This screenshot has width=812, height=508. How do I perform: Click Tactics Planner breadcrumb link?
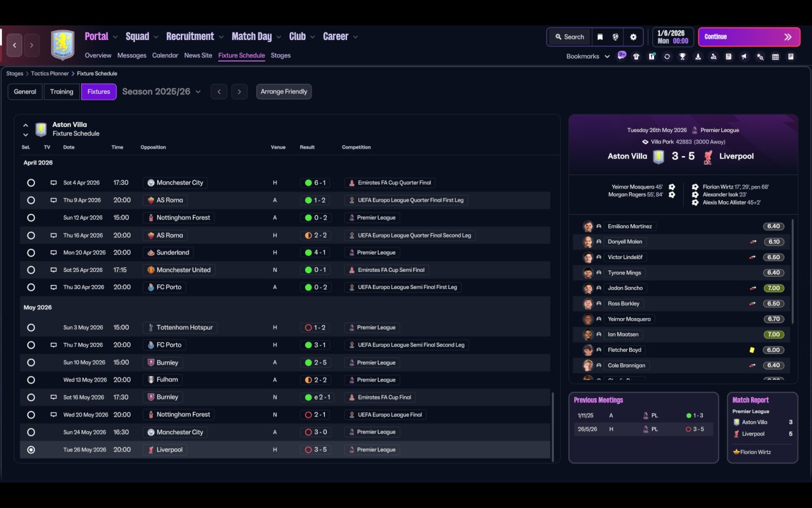[x=50, y=74]
